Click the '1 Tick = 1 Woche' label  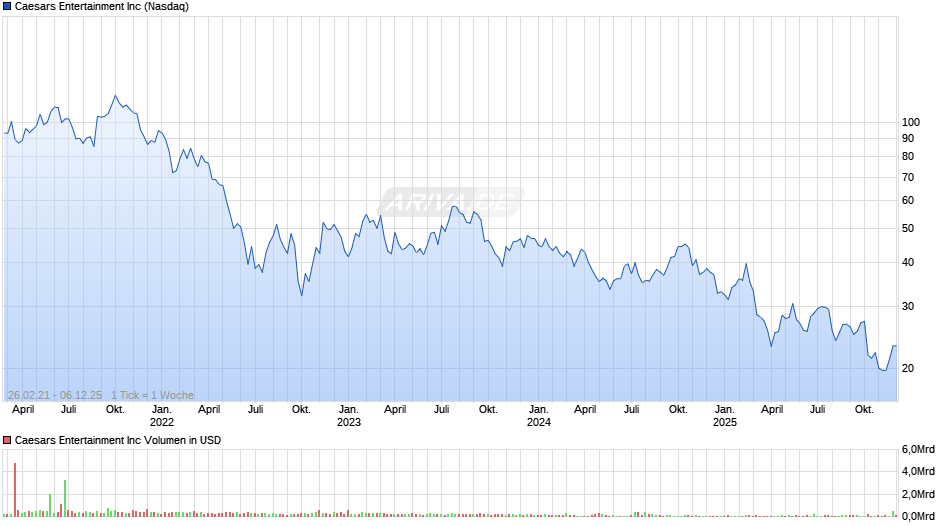pyautogui.click(x=152, y=395)
